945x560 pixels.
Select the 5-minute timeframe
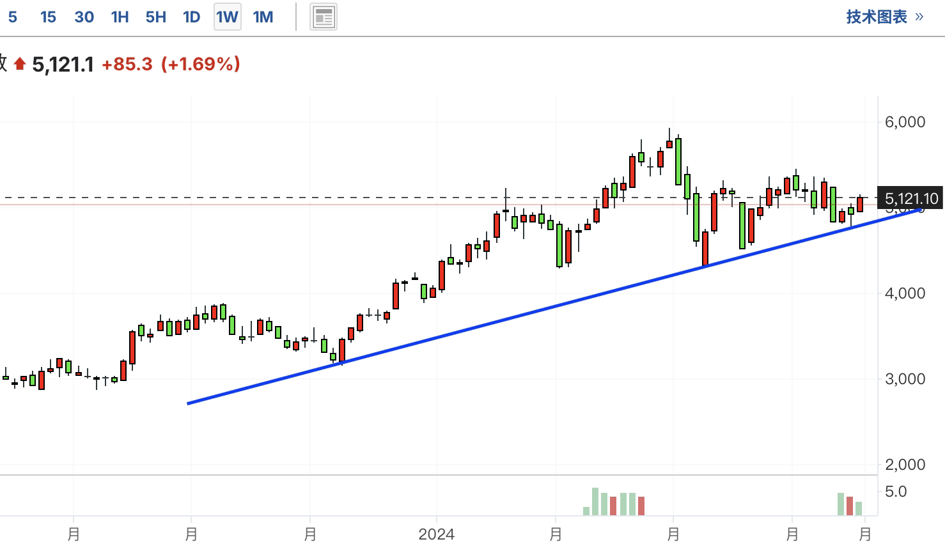13,17
